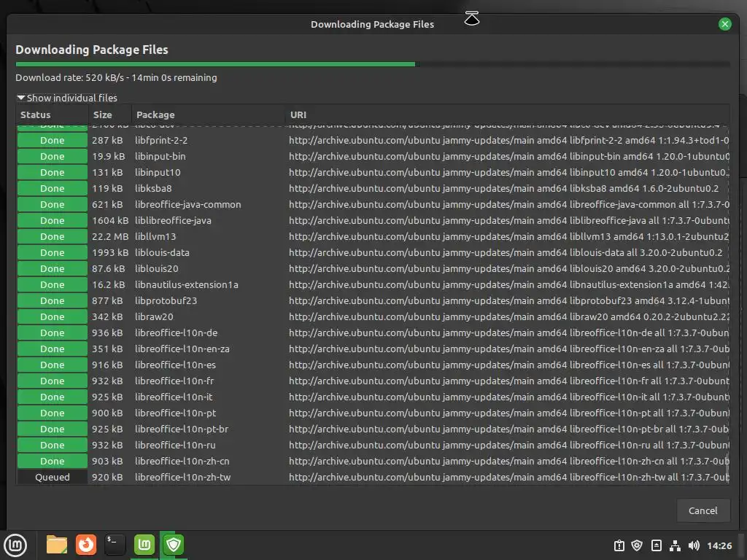The image size is (747, 560).
Task: Select the libreoffice-l10n-en-za package row
Action: point(373,349)
